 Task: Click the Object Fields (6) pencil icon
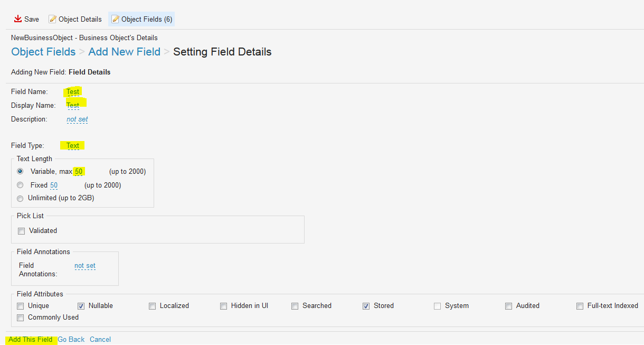pos(115,20)
